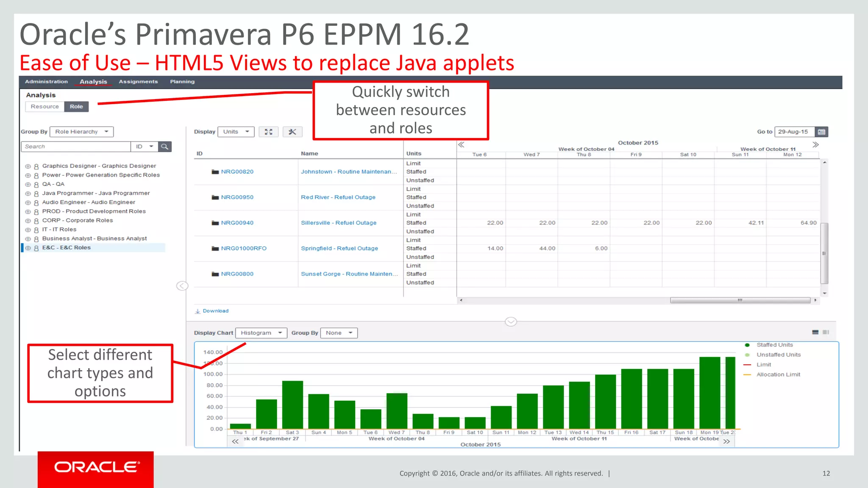Viewport: 868px width, 488px height.
Task: Click the chart previous period double arrow
Action: pos(235,441)
